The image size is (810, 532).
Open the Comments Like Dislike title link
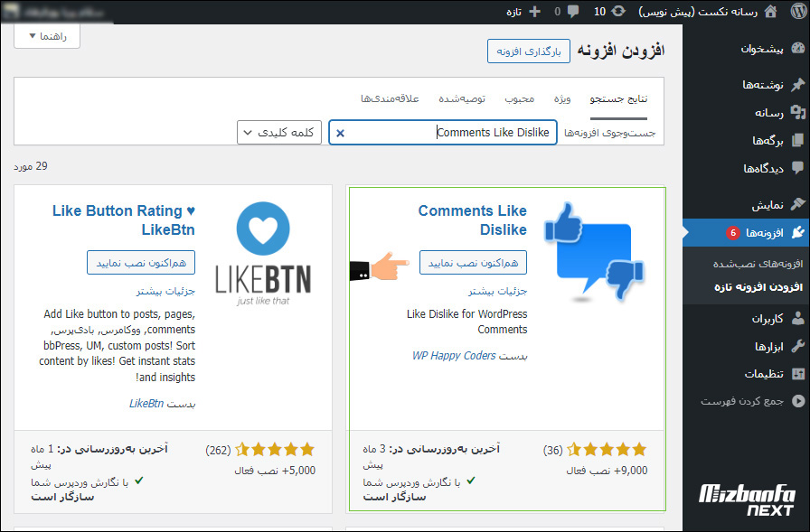(473, 219)
